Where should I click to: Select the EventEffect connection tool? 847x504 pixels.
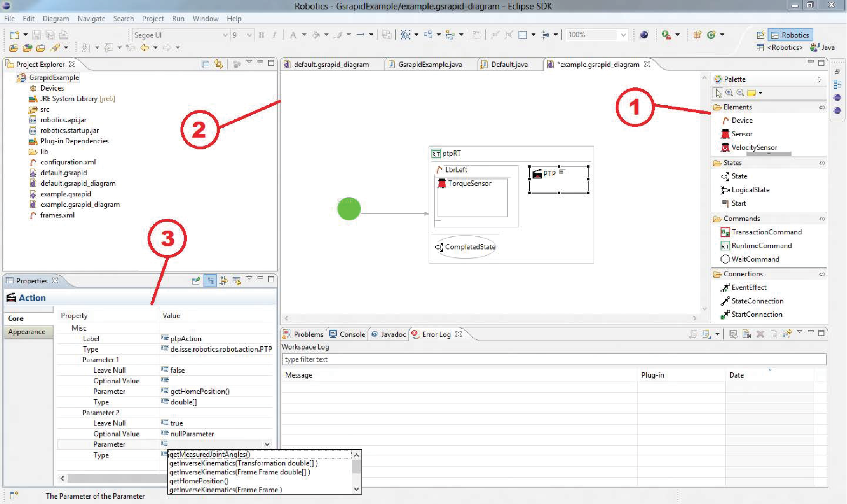pyautogui.click(x=744, y=287)
